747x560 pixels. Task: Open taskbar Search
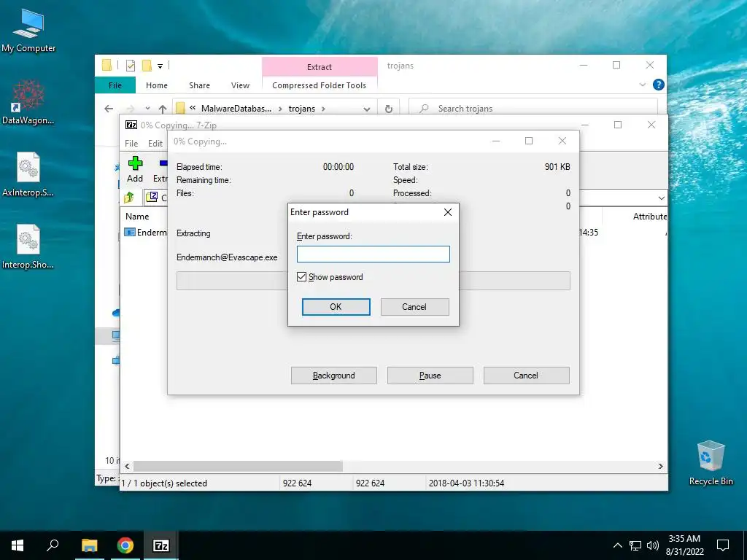coord(53,545)
